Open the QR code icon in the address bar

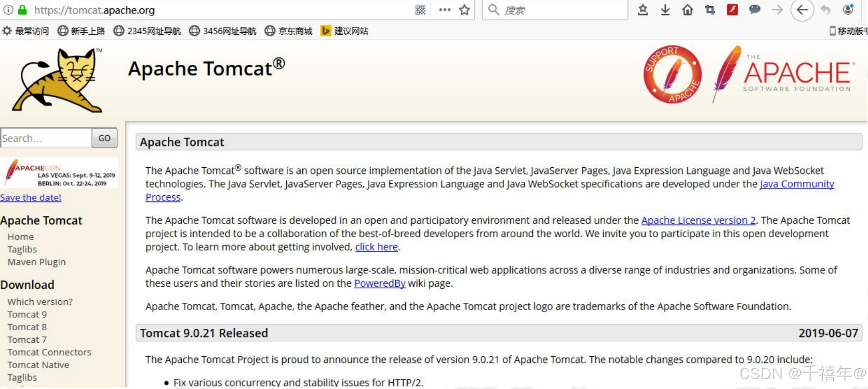(420, 10)
